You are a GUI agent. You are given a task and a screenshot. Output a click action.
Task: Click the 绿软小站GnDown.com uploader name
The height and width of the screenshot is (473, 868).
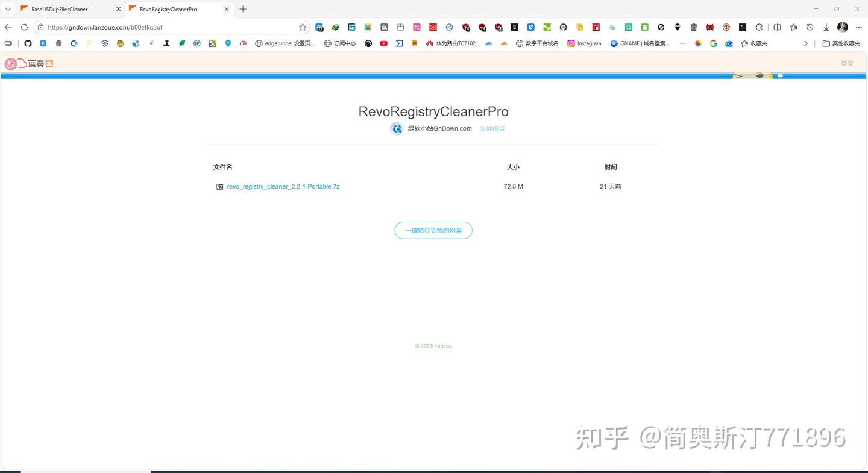click(x=440, y=128)
